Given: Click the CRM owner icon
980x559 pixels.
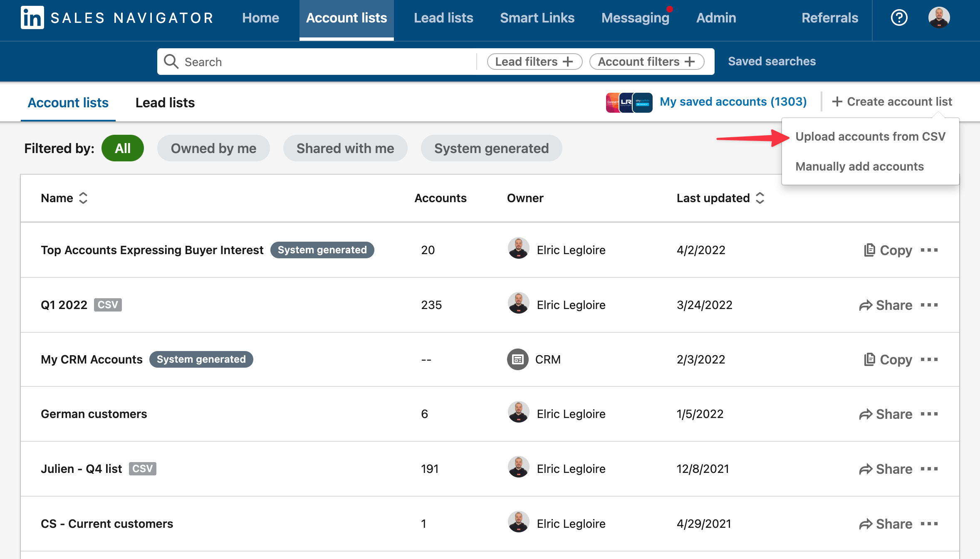Looking at the screenshot, I should (x=518, y=359).
